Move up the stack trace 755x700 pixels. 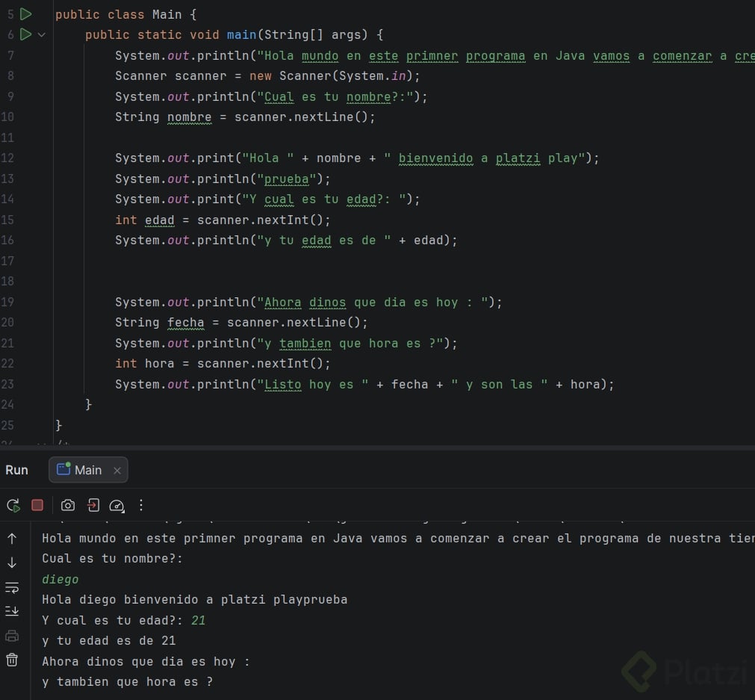point(12,539)
